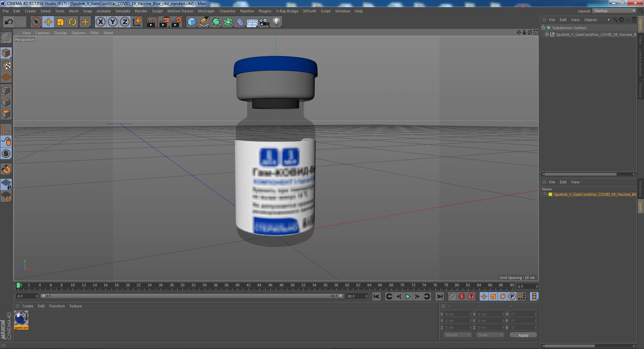
Task: Switch to Model mode
Action: click(x=6, y=53)
